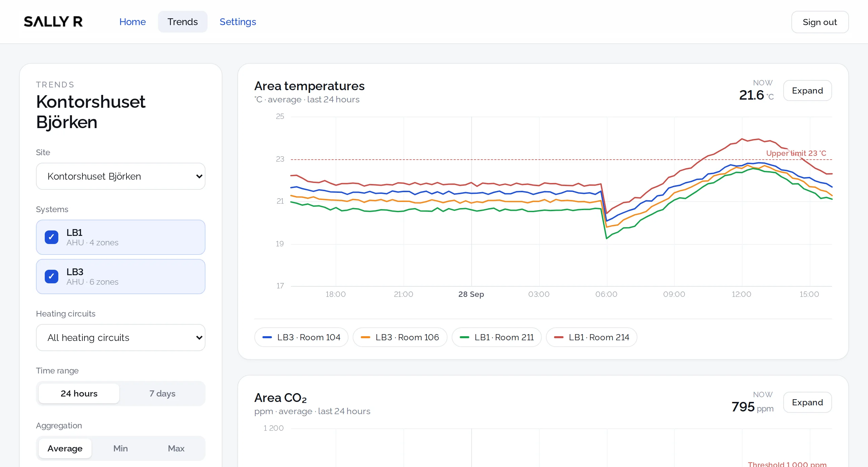Click the 06:00 time axis label
The height and width of the screenshot is (467, 868).
[606, 294]
